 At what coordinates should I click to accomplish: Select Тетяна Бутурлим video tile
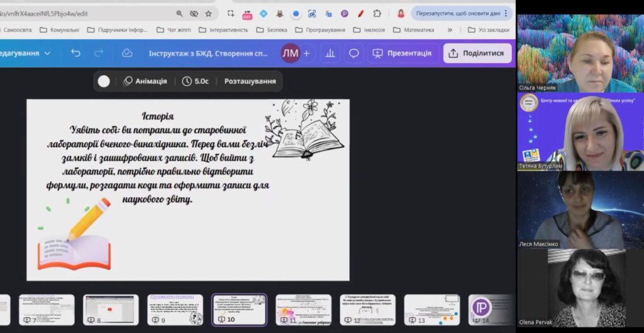click(x=580, y=132)
